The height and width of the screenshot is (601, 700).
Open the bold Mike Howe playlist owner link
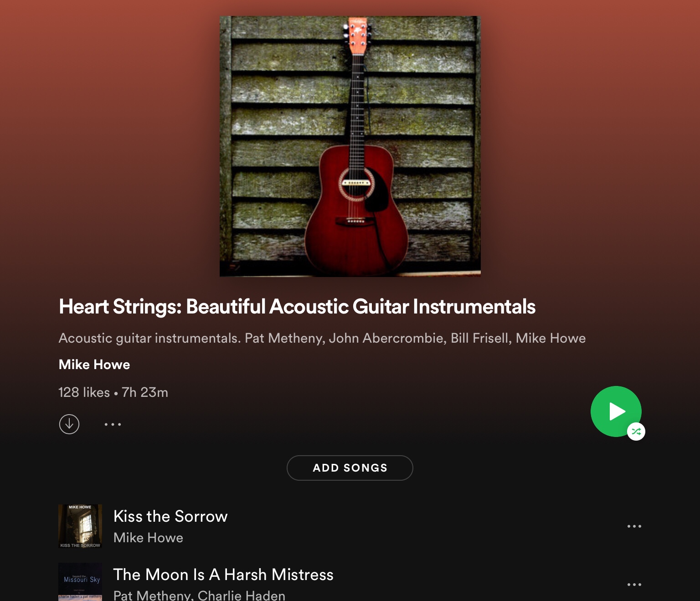[x=94, y=365]
